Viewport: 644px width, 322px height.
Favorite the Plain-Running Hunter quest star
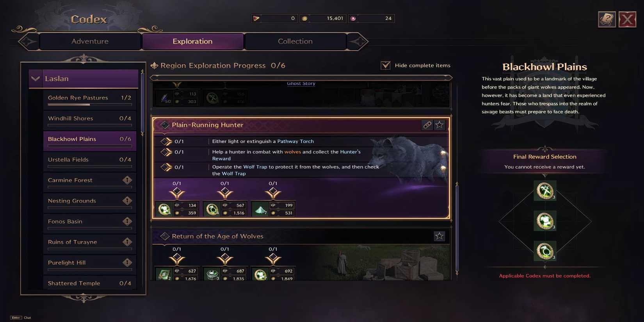point(439,125)
